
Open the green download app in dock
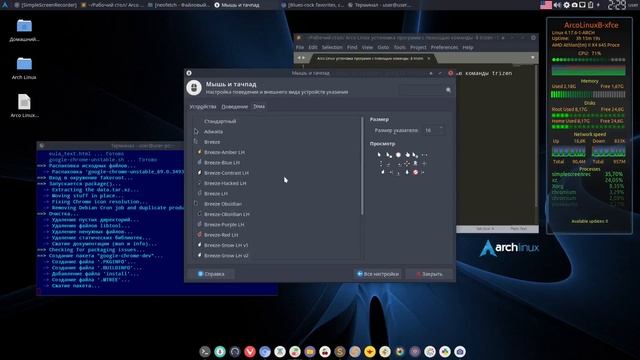[220, 351]
